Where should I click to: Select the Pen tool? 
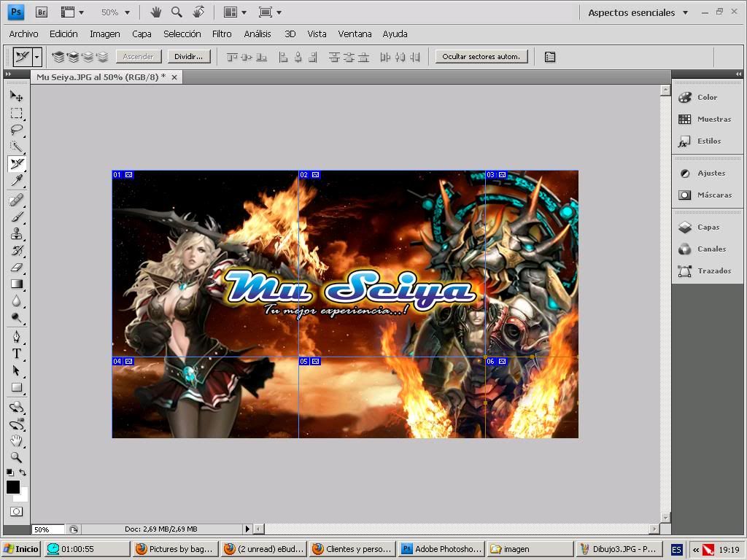click(16, 337)
